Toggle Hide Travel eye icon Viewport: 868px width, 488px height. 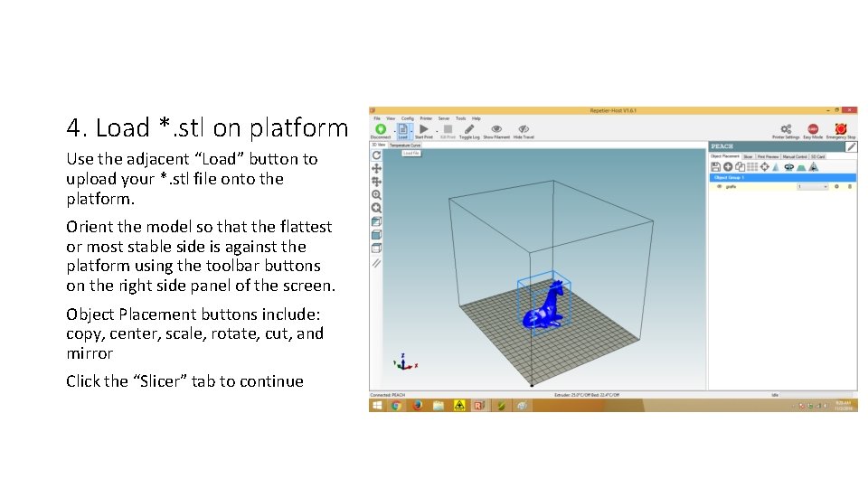point(524,129)
